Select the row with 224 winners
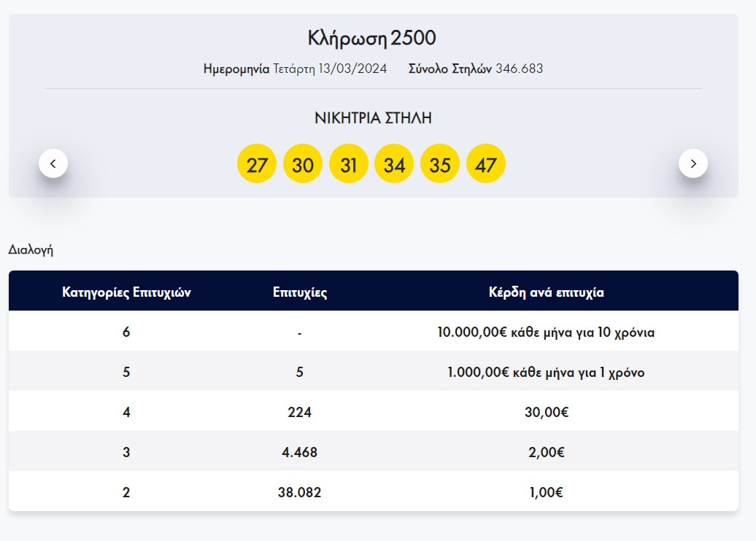Screen dimensions: 756x541 point(299,411)
